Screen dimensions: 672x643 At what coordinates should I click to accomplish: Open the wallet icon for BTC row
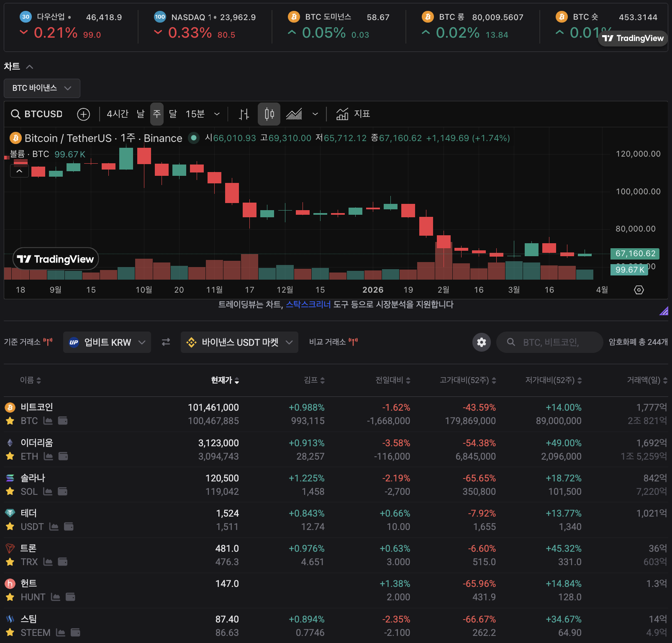(x=63, y=421)
